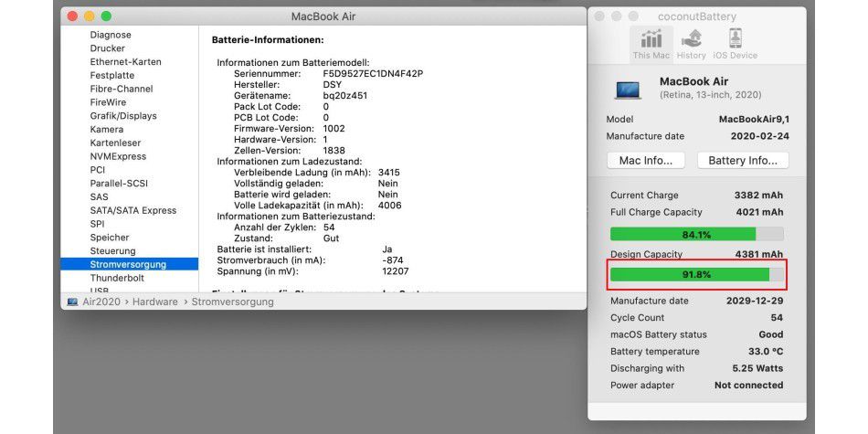Select Thunderbolt in the sidebar list
This screenshot has height=434, width=868.
click(x=119, y=278)
